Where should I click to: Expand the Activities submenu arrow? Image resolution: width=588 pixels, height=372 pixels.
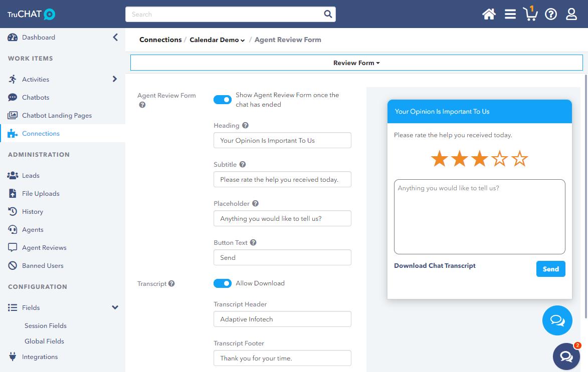[x=115, y=79]
